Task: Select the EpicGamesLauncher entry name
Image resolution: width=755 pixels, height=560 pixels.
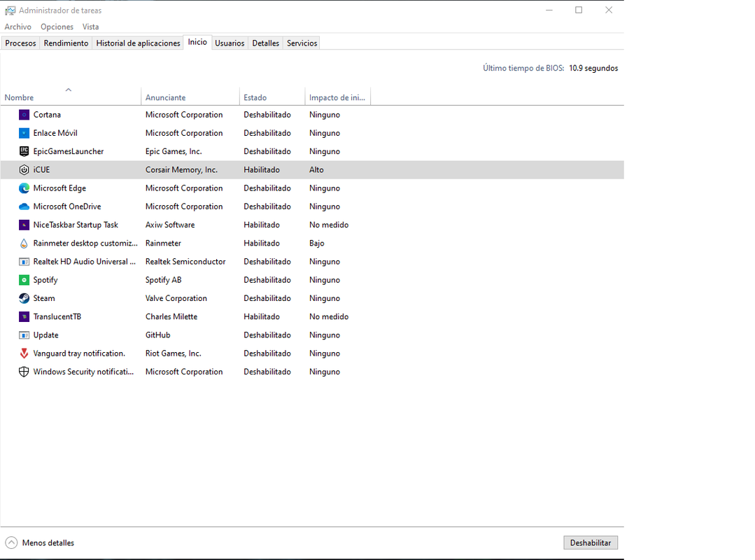Action: 69,151
